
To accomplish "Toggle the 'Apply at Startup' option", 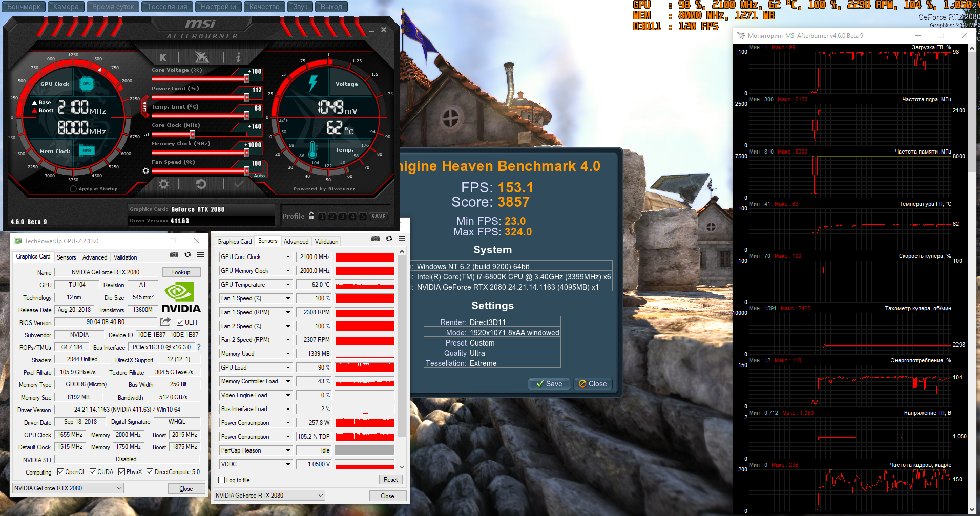I will [73, 189].
